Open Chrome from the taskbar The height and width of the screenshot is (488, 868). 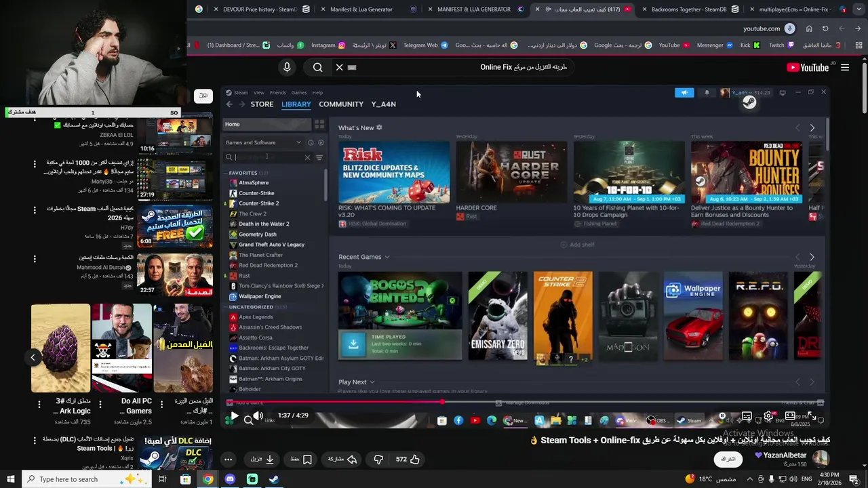(x=208, y=479)
